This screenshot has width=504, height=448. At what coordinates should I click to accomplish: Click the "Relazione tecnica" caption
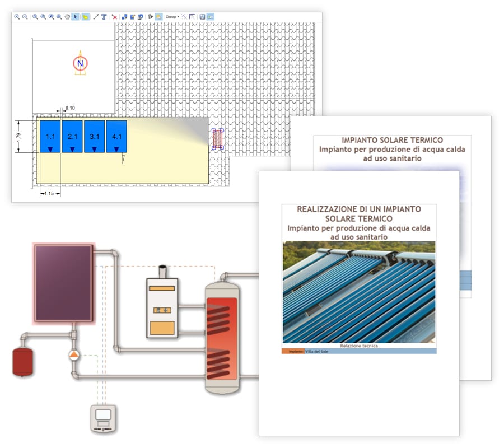click(x=359, y=346)
